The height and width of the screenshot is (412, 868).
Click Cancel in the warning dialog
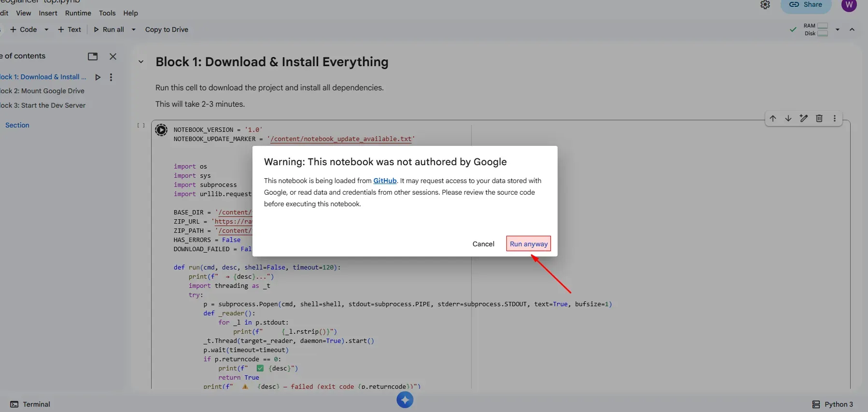pos(483,244)
